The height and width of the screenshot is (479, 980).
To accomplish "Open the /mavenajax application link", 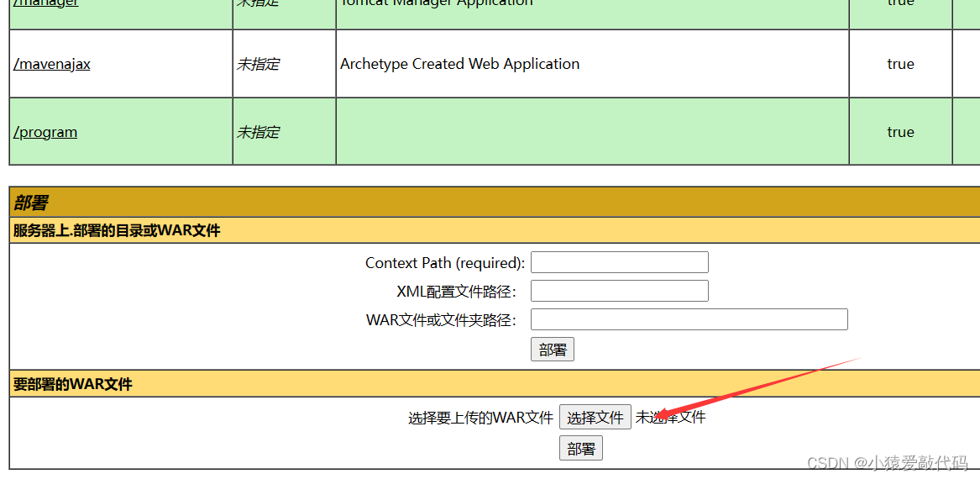I will [x=52, y=64].
